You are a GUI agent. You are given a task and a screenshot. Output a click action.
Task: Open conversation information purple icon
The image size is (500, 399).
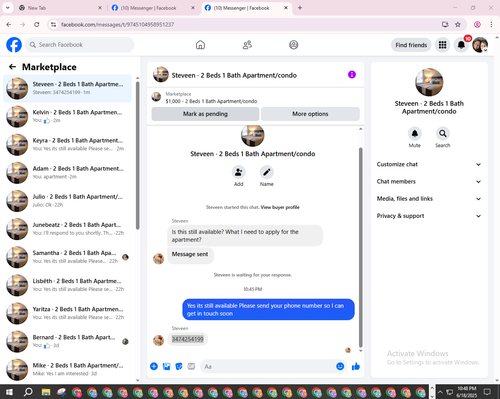coord(352,75)
